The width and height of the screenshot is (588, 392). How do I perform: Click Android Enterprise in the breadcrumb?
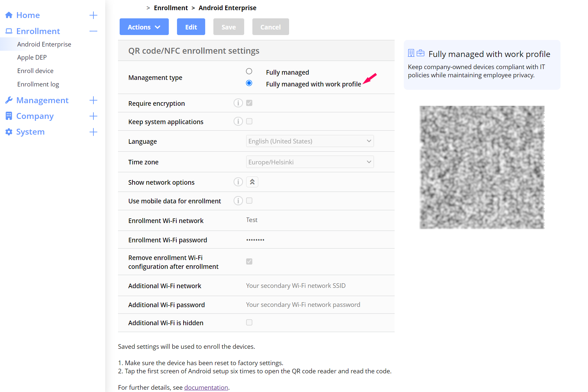click(227, 8)
